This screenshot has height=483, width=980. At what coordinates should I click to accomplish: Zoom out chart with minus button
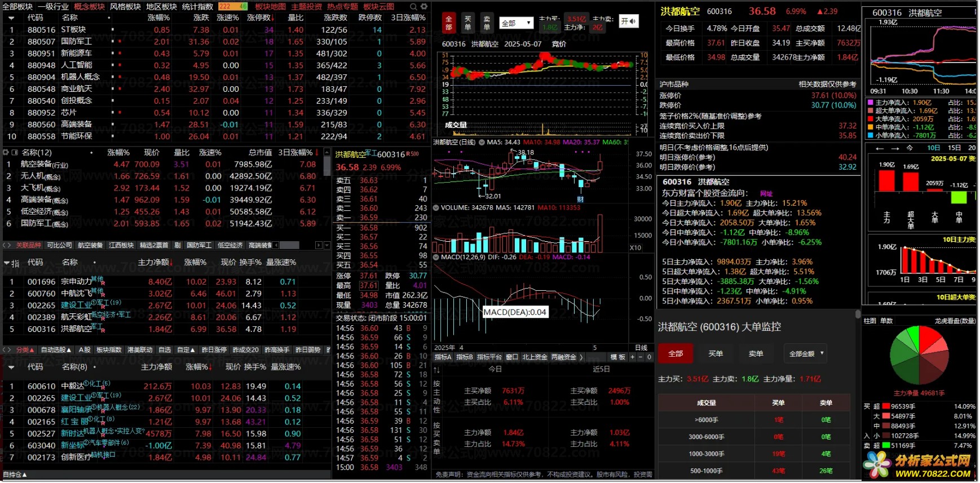641,357
